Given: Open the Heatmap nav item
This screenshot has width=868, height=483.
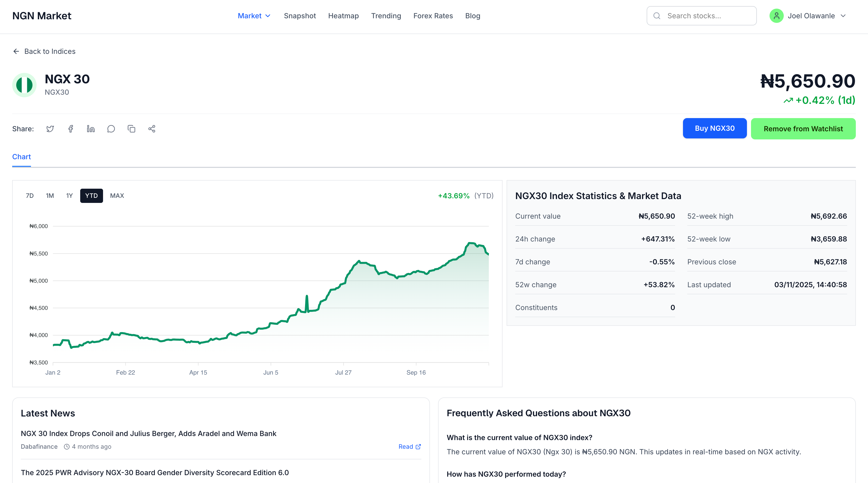Looking at the screenshot, I should 343,16.
